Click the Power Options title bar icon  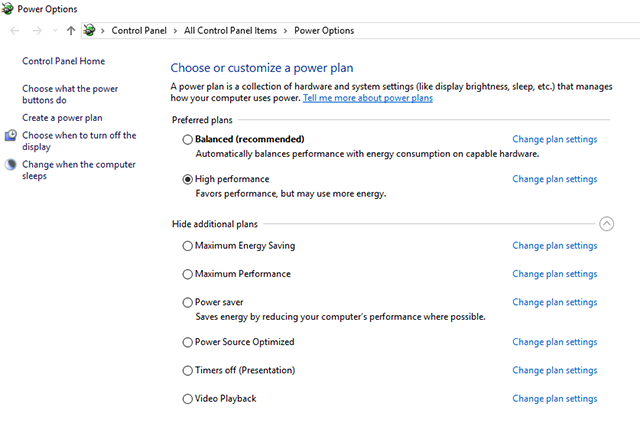(x=9, y=9)
